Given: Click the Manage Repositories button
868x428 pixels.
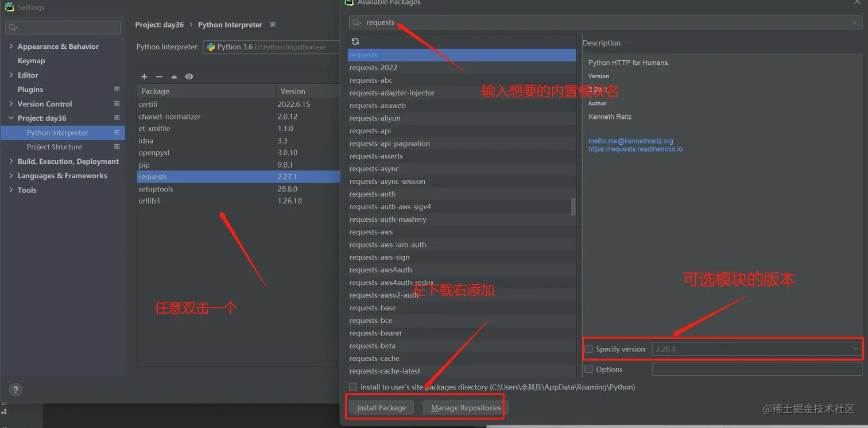Looking at the screenshot, I should 466,408.
